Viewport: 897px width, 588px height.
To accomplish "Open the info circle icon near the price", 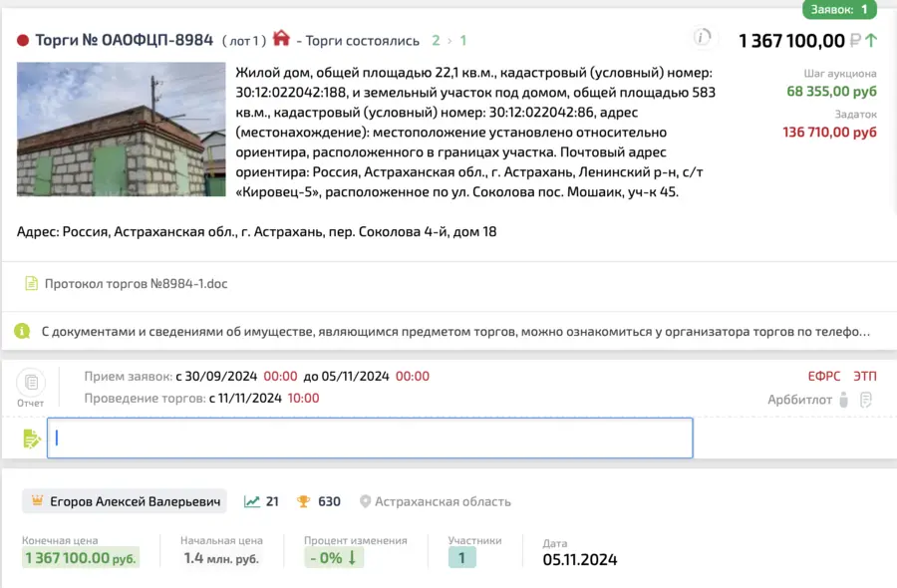I will click(x=702, y=38).
